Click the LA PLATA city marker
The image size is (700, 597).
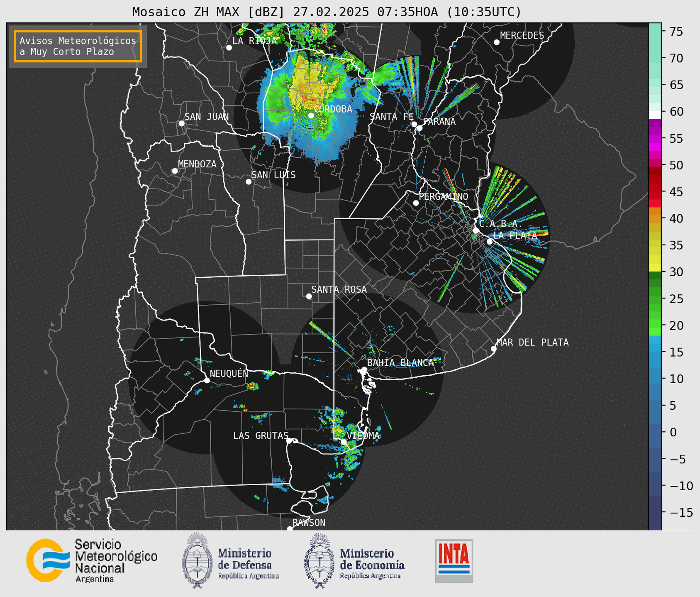[x=490, y=242]
